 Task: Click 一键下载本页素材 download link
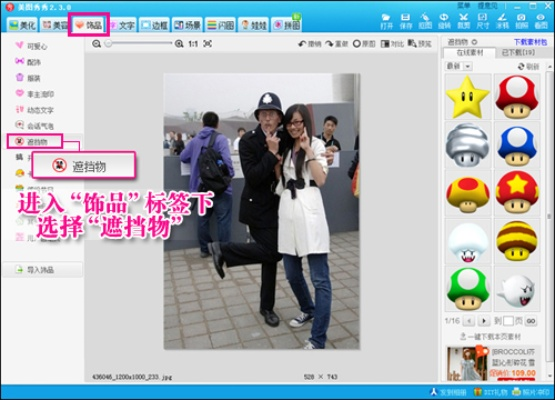tap(491, 336)
